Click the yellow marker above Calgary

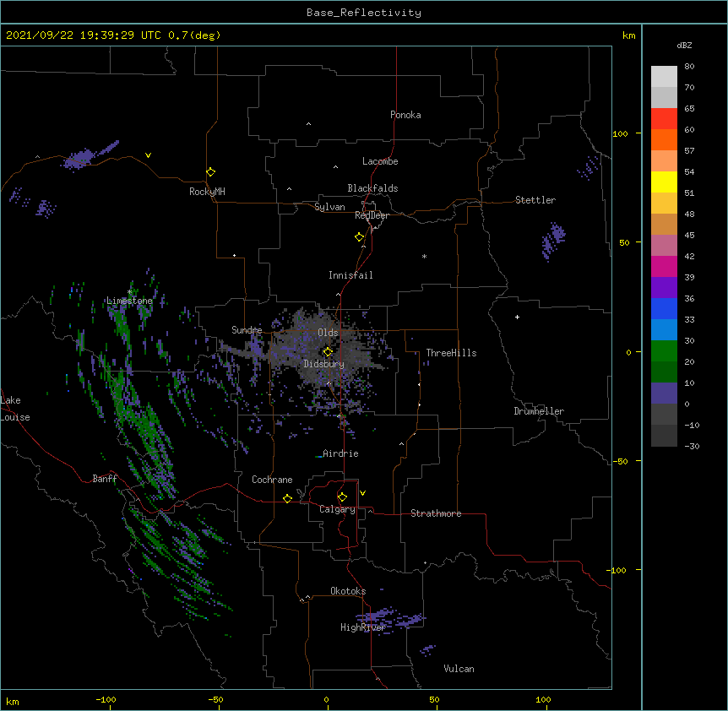point(342,497)
